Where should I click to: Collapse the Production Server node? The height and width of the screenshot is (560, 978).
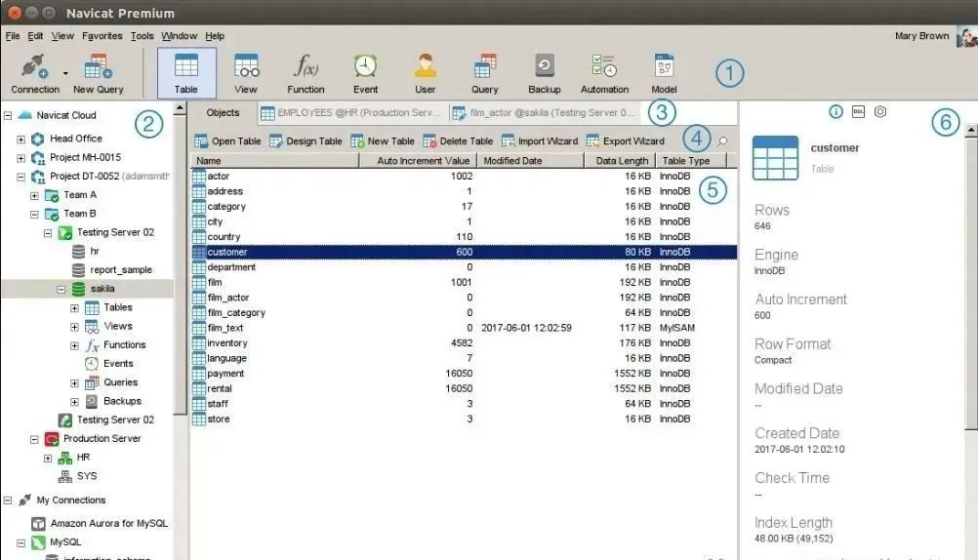(34, 439)
